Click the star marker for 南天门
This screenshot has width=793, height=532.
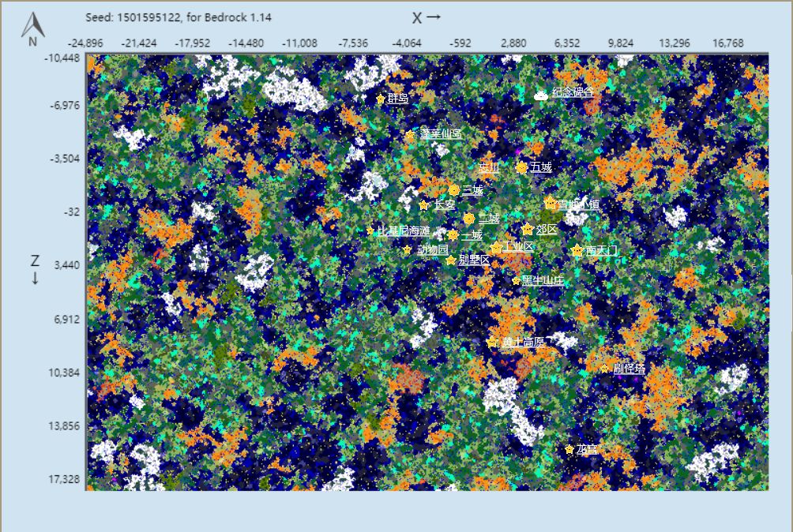tap(577, 250)
